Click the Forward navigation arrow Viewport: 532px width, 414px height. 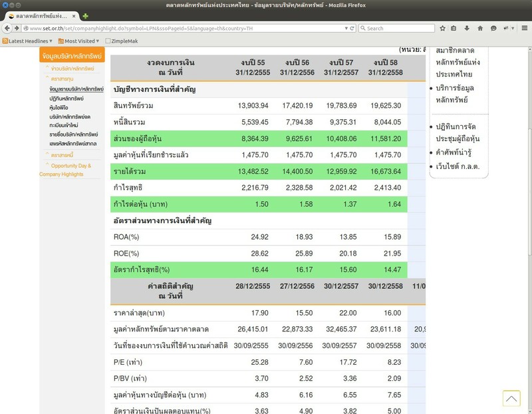tap(16, 28)
